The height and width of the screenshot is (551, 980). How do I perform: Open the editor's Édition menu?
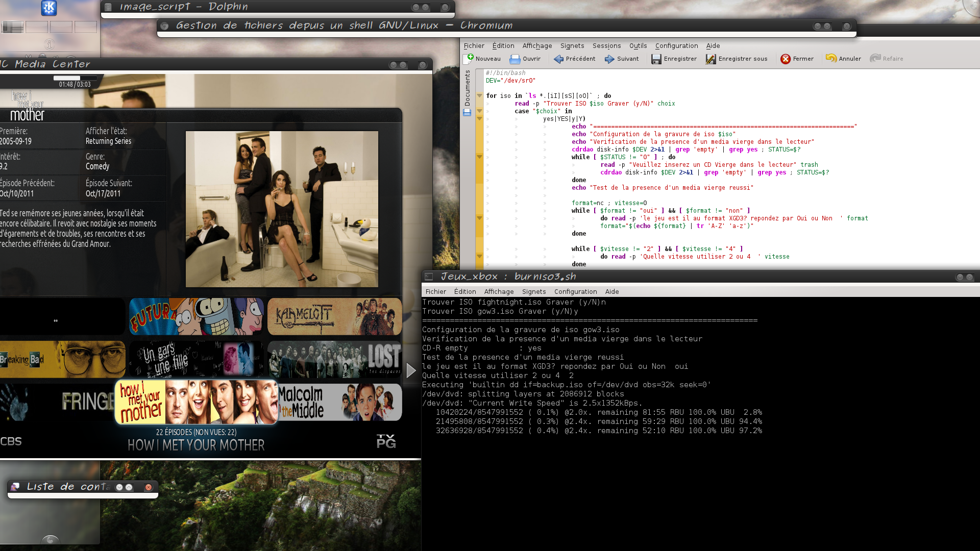pyautogui.click(x=503, y=46)
